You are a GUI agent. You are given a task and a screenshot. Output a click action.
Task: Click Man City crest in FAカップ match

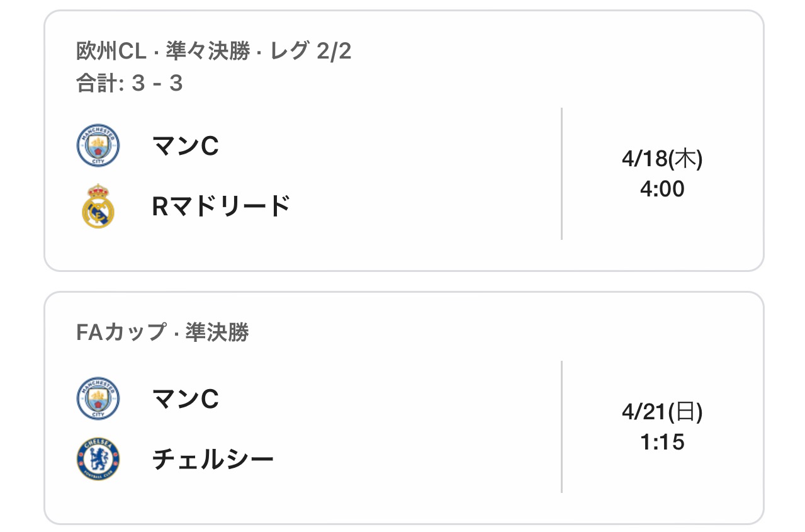98,398
